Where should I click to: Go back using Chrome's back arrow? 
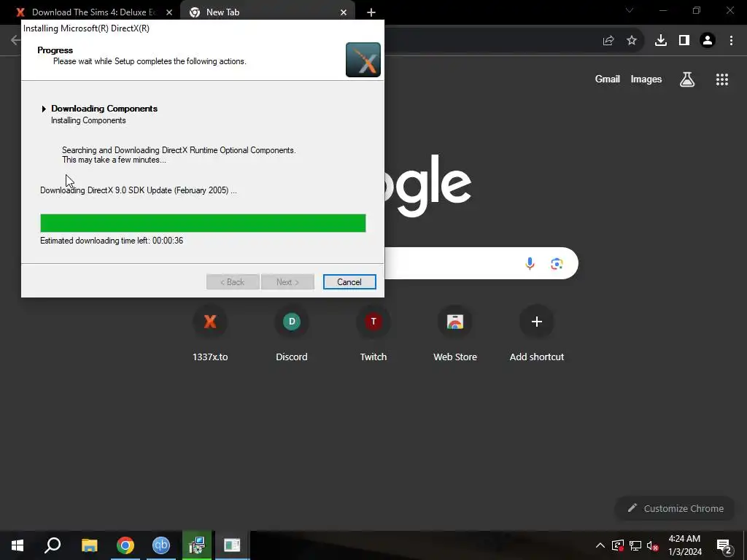pos(15,40)
